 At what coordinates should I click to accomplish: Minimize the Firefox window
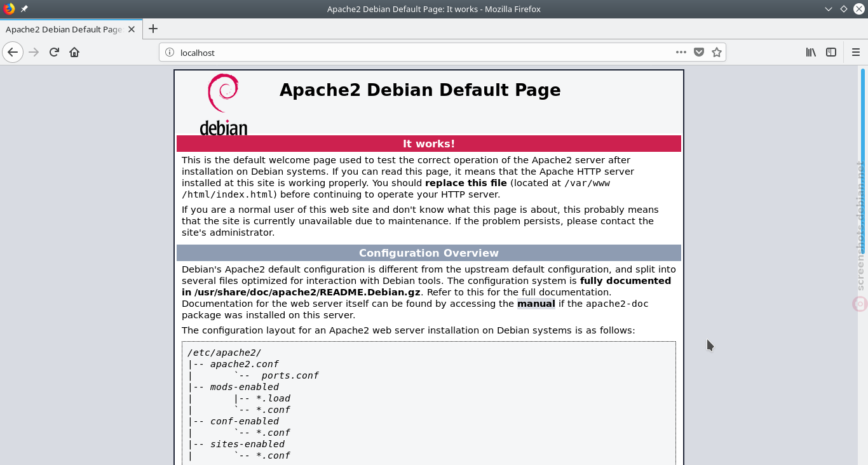point(829,9)
